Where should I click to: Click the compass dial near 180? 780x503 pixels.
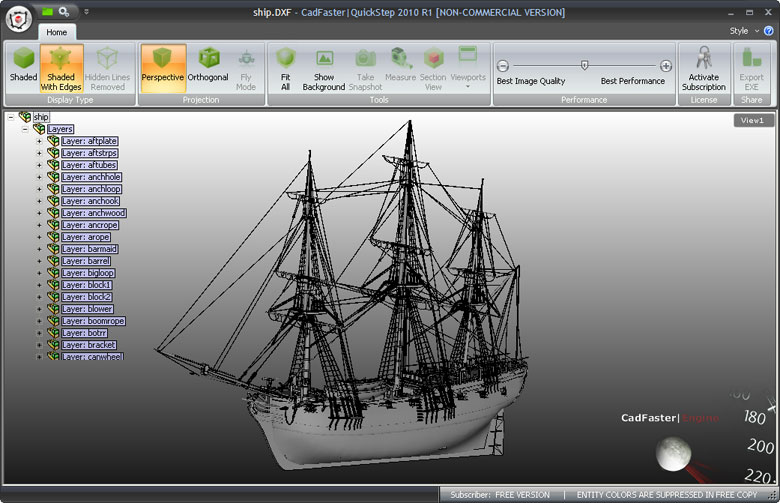755,417
